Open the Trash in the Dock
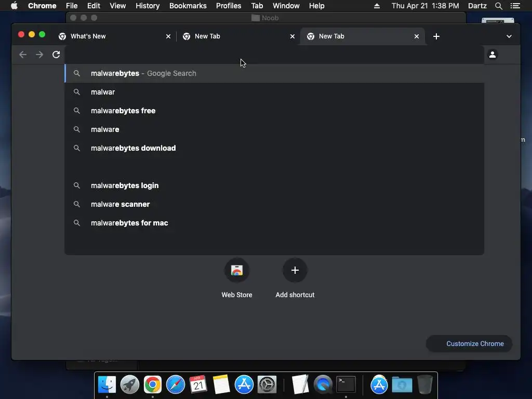 pyautogui.click(x=425, y=385)
